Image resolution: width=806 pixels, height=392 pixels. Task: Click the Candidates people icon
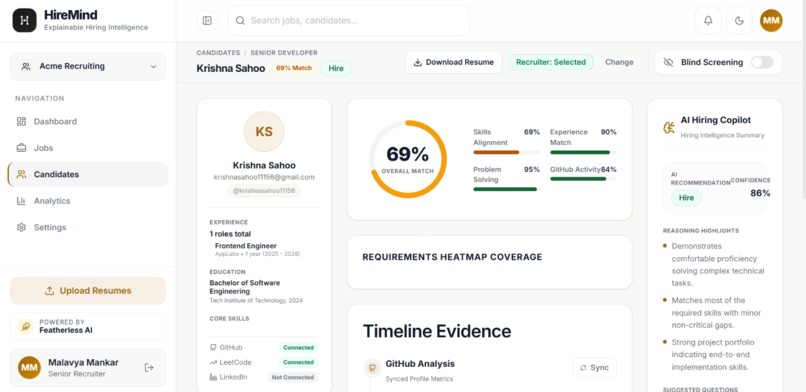(x=21, y=174)
